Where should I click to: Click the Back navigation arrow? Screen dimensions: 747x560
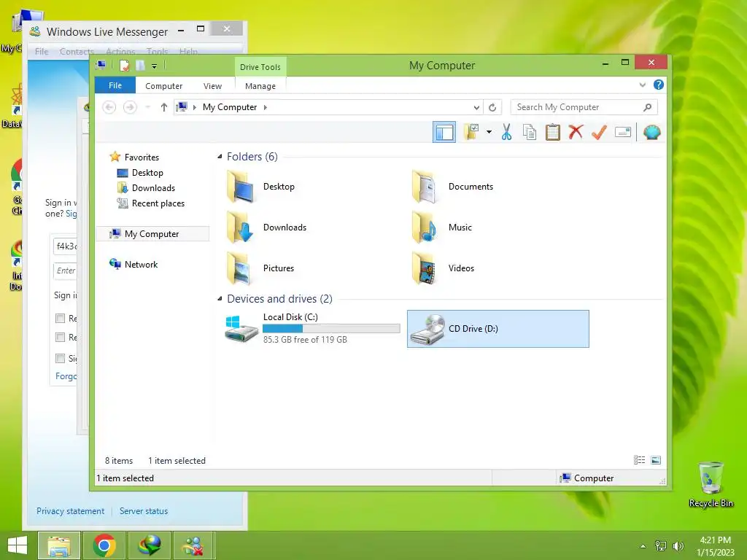[109, 107]
